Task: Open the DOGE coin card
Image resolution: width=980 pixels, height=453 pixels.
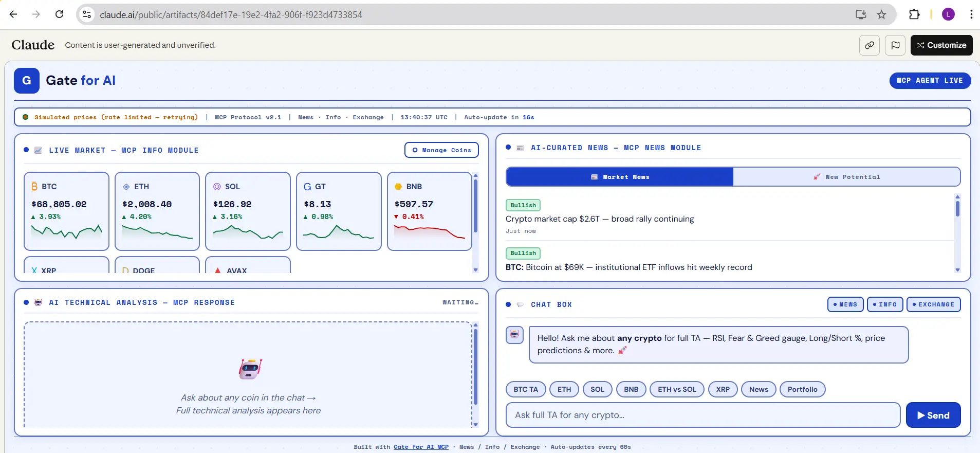Action: pos(157,265)
